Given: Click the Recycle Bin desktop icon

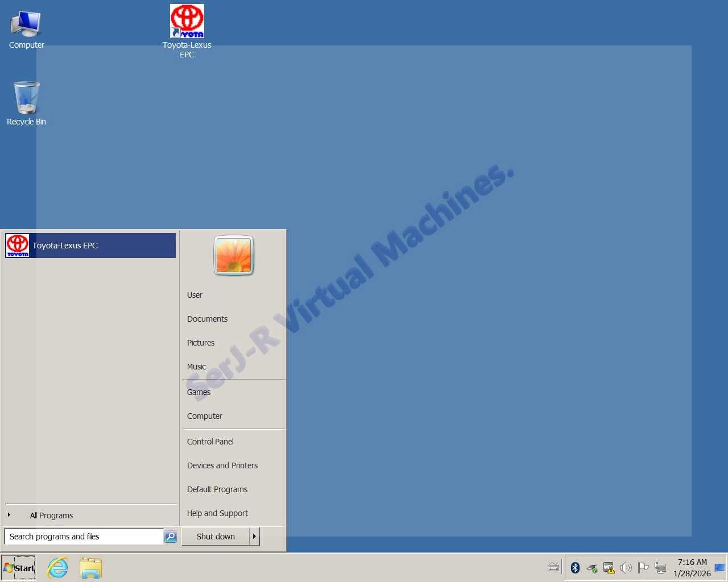Looking at the screenshot, I should tap(26, 99).
